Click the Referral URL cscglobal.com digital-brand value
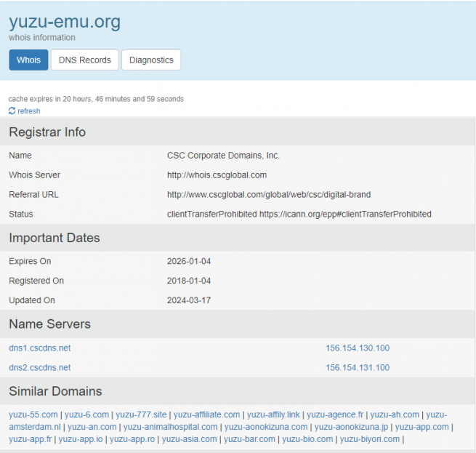This screenshot has width=476, height=453. click(x=269, y=194)
